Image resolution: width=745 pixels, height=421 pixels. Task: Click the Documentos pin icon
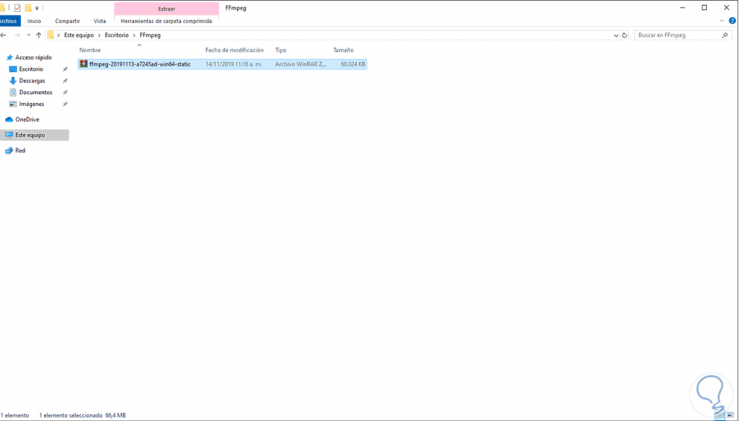65,93
